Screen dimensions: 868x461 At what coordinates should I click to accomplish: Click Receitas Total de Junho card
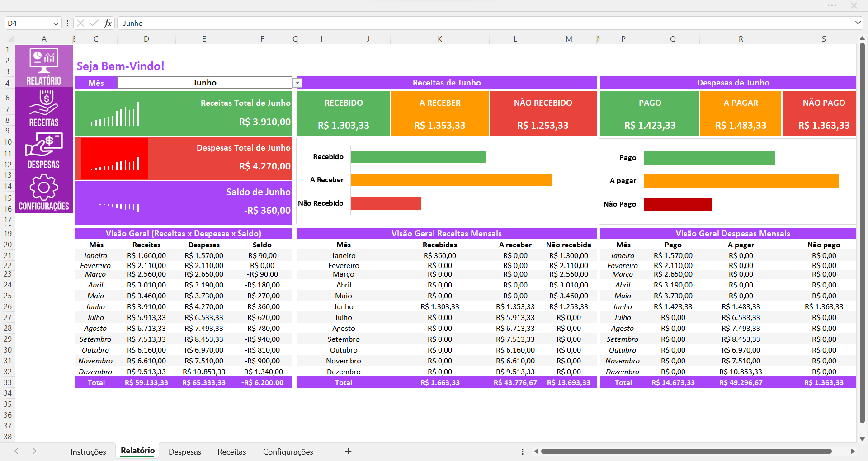[x=184, y=113]
